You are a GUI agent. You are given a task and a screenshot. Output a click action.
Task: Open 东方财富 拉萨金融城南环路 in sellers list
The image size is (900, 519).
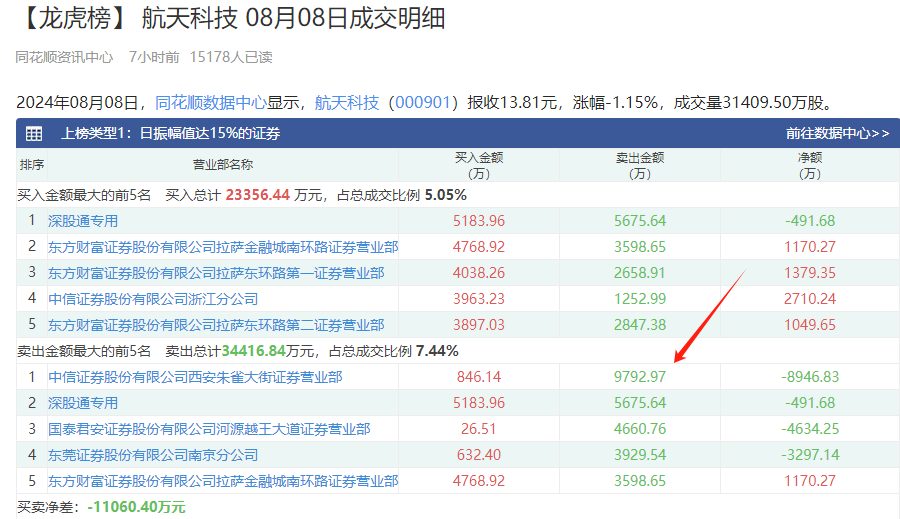click(x=223, y=481)
